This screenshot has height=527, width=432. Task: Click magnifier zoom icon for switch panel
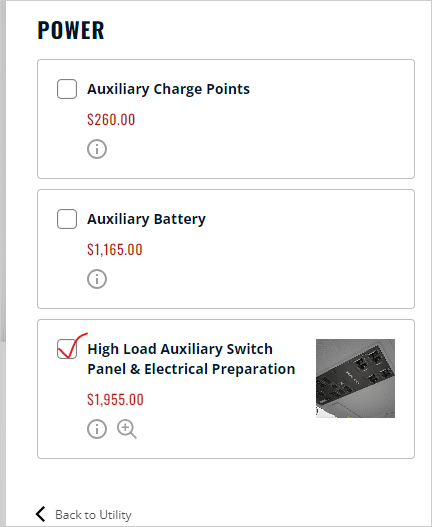pyautogui.click(x=127, y=429)
